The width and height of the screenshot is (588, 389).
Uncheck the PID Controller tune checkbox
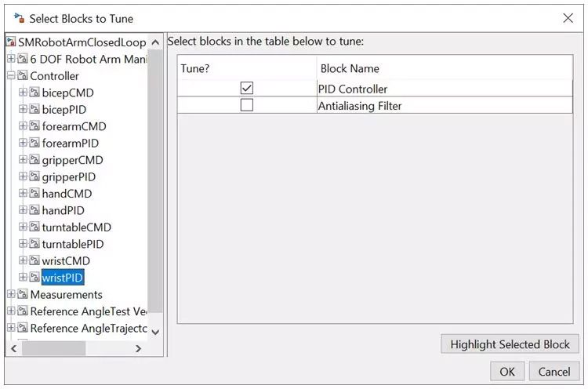click(247, 89)
